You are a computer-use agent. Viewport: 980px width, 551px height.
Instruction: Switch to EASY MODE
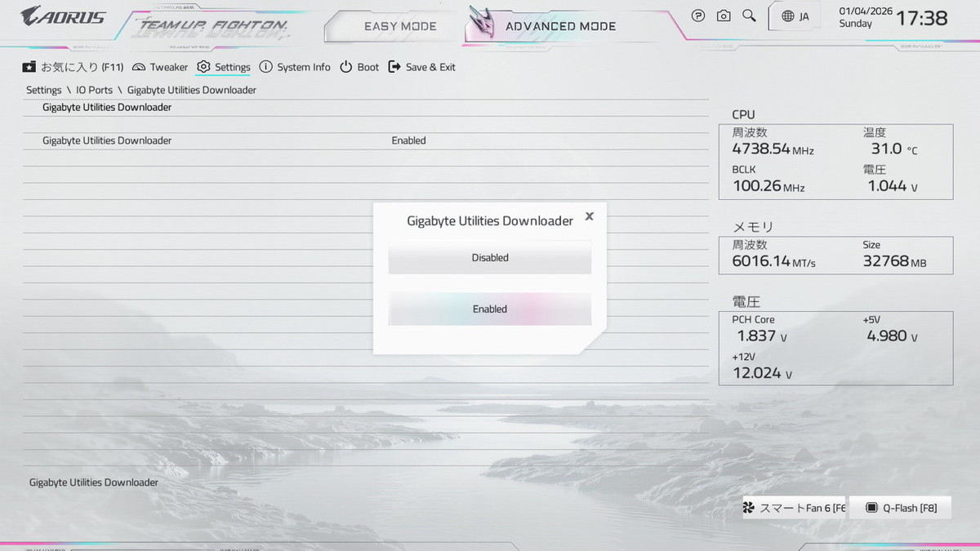click(x=400, y=26)
